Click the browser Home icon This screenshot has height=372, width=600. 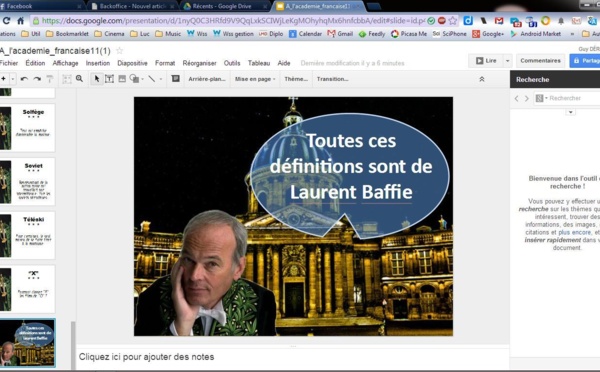coord(21,20)
